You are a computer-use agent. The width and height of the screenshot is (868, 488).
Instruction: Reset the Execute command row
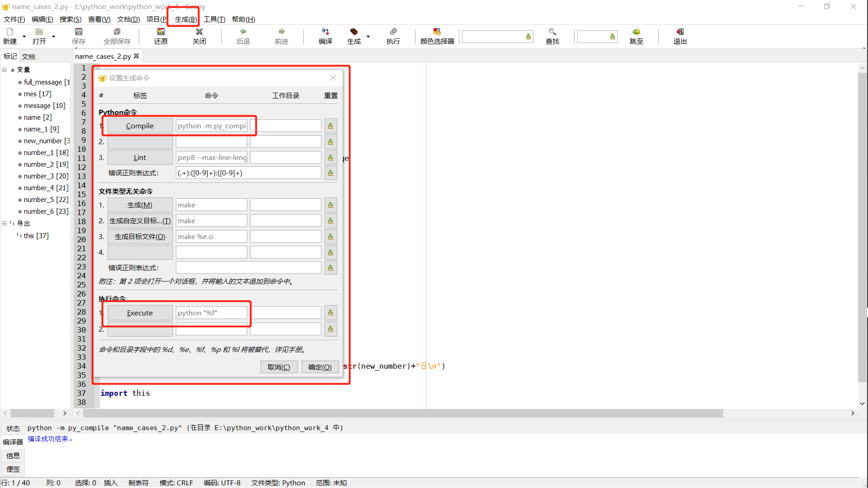click(330, 313)
